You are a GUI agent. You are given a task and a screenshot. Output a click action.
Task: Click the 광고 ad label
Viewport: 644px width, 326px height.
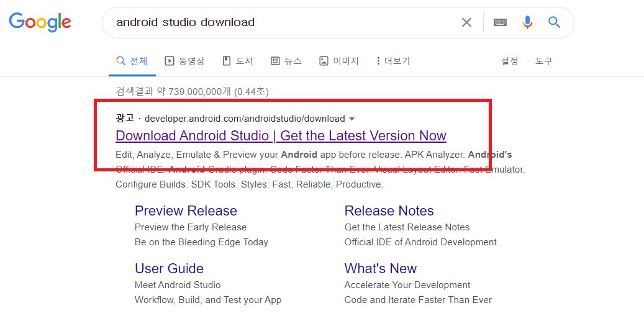[x=125, y=119]
